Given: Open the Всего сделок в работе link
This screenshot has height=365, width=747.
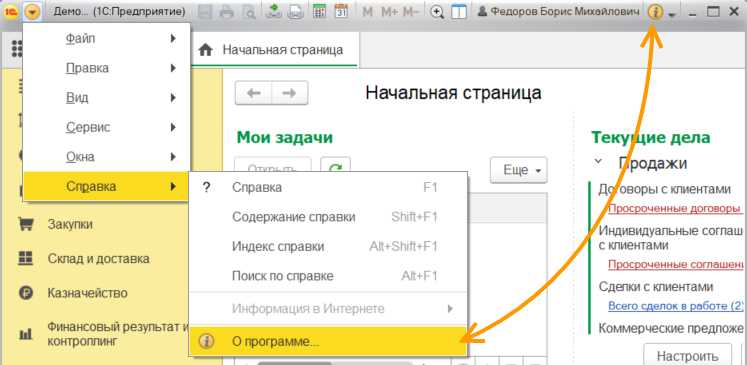Looking at the screenshot, I should [x=676, y=305].
